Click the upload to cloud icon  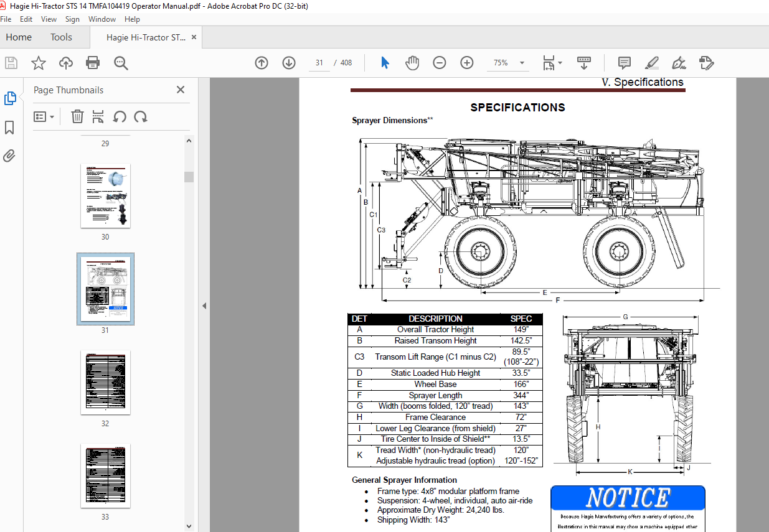pos(66,63)
